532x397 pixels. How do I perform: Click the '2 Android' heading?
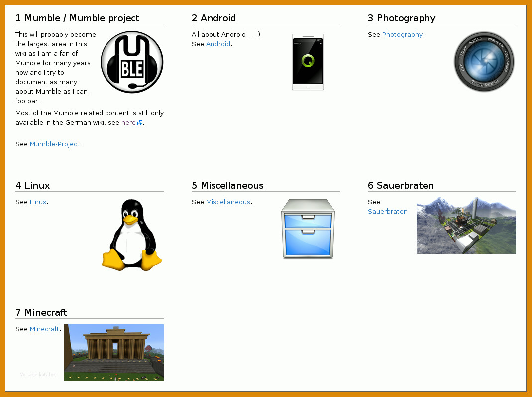pos(214,18)
